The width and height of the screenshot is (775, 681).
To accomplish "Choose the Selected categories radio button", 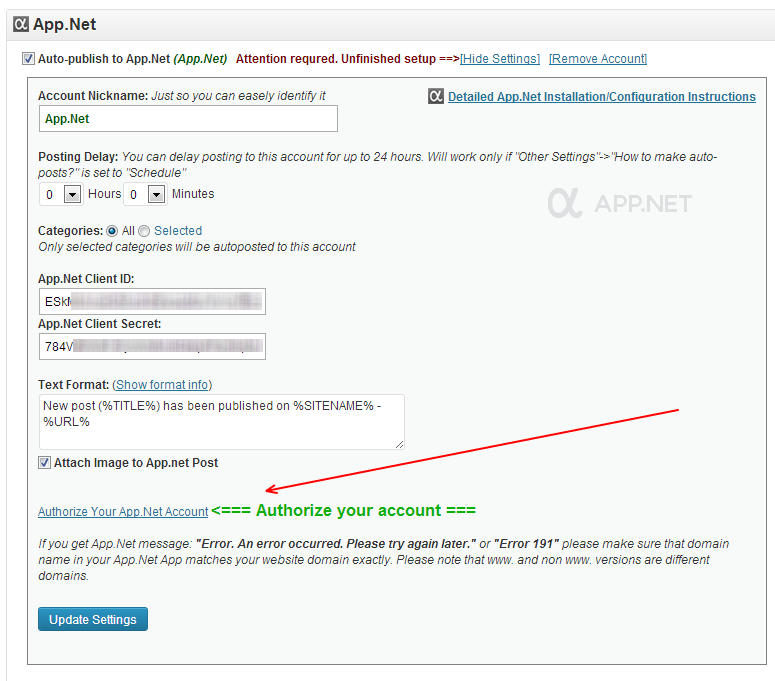I will pos(144,231).
